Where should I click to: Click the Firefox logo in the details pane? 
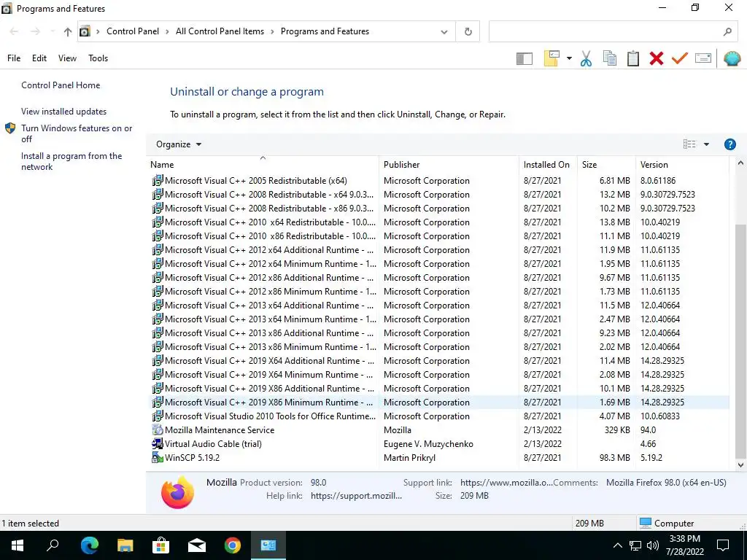(x=177, y=492)
